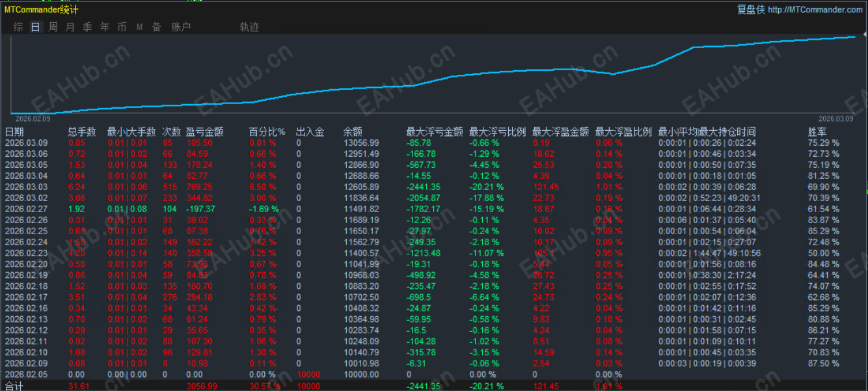Click the 87.50 % win rate cell
The width and height of the screenshot is (868, 391).
(x=823, y=364)
